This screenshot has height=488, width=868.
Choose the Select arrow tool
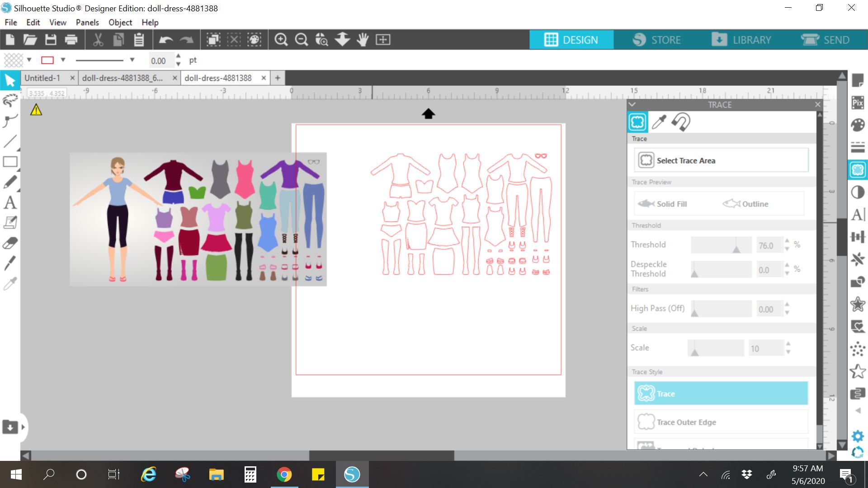(x=10, y=80)
